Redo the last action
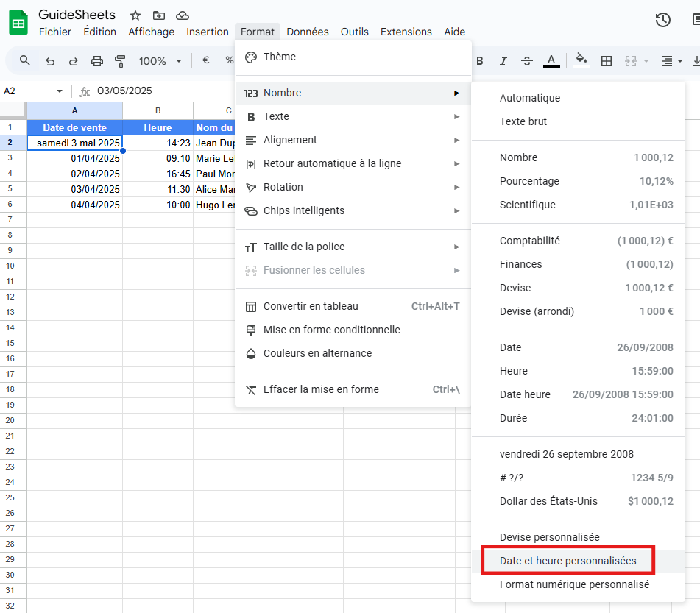The height and width of the screenshot is (613, 700). pyautogui.click(x=74, y=61)
